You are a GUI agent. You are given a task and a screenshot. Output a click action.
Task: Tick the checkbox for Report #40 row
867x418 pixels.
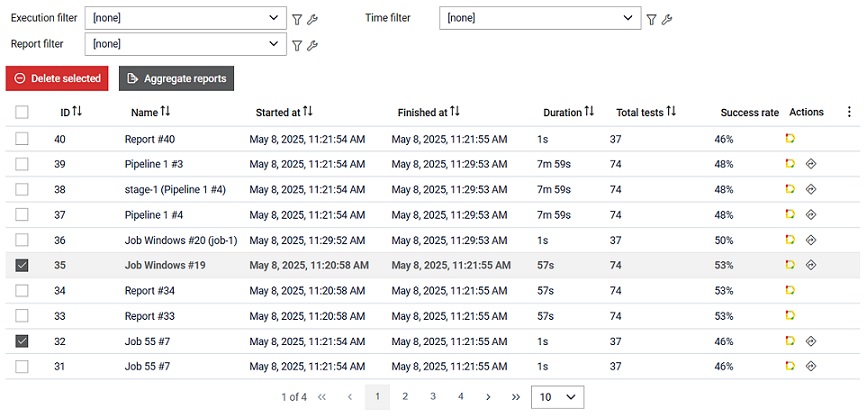[x=22, y=139]
